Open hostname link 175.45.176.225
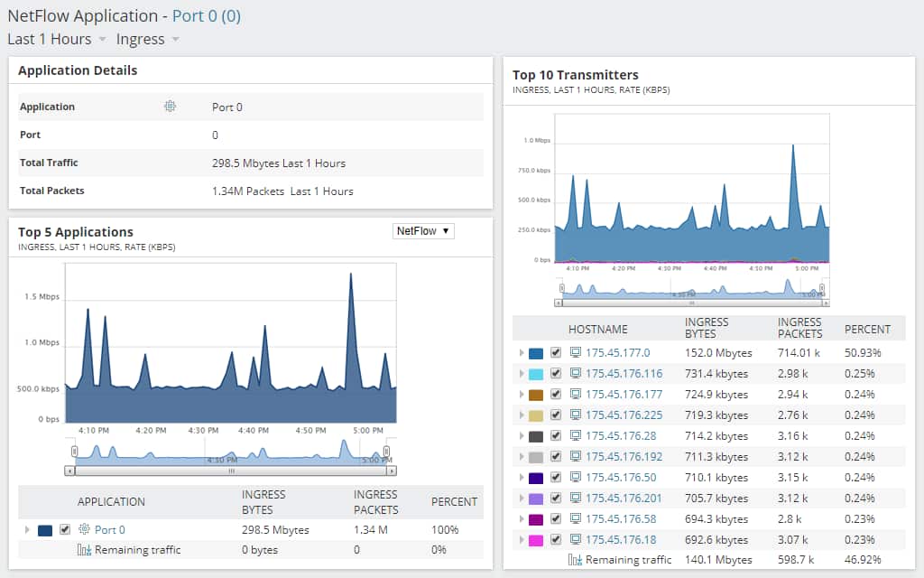This screenshot has height=578, width=924. click(624, 415)
